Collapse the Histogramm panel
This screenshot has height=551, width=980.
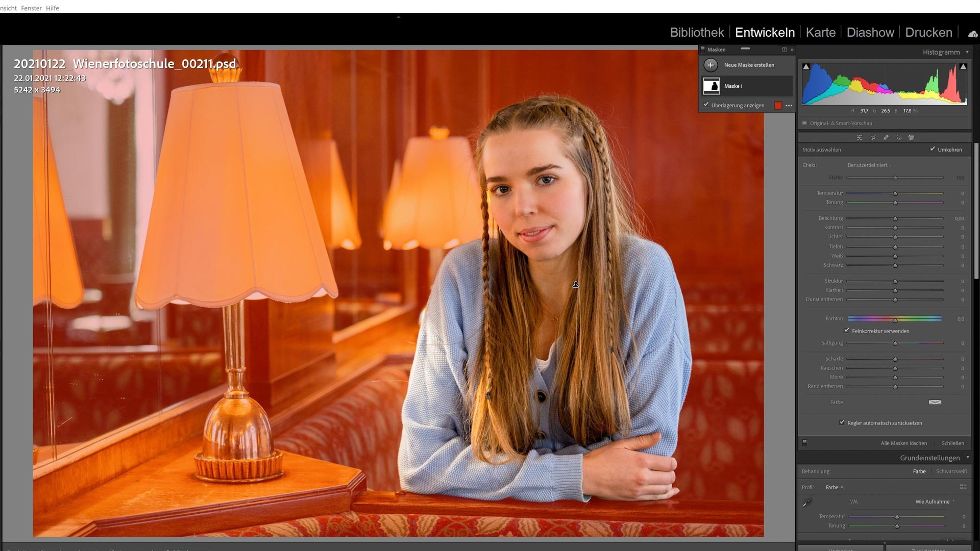967,52
